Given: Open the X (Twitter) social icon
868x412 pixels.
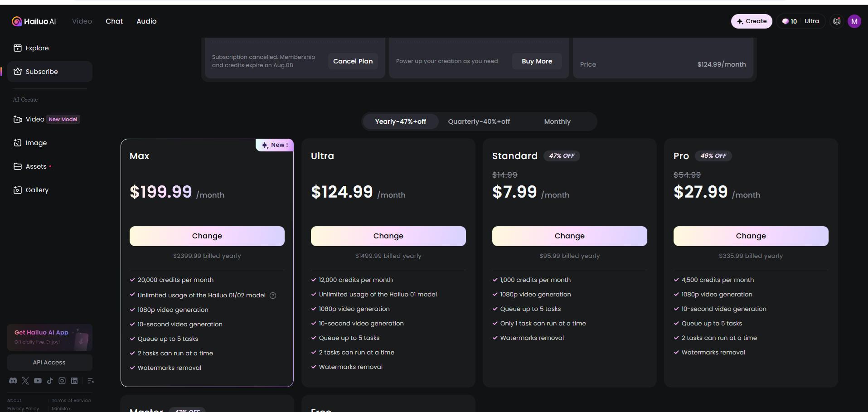Looking at the screenshot, I should (25, 381).
